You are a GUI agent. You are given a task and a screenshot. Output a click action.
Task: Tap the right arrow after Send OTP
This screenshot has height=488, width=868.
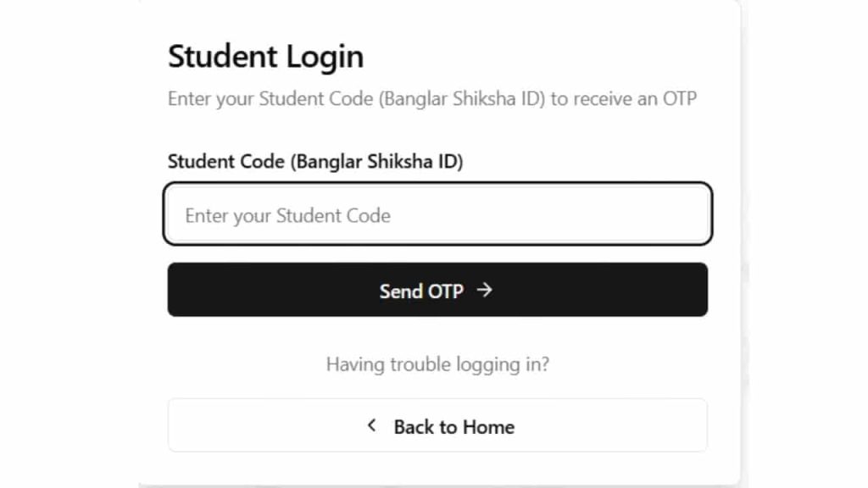pos(484,291)
